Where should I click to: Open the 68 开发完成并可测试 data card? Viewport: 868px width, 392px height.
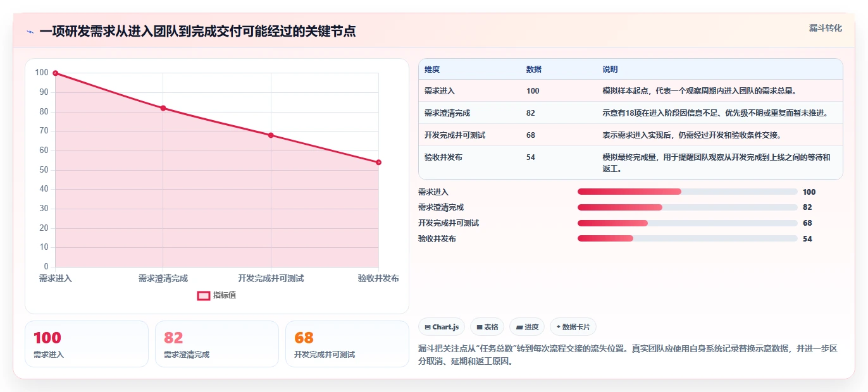[347, 344]
